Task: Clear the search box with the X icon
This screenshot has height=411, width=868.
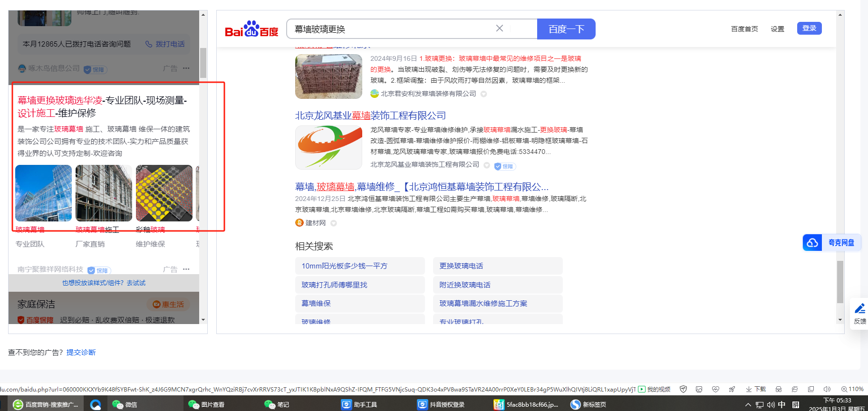Action: coord(500,29)
